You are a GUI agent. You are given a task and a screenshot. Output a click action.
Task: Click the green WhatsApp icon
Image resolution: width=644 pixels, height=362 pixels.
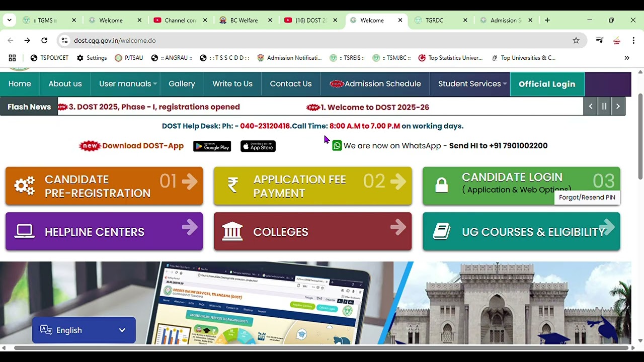337,145
